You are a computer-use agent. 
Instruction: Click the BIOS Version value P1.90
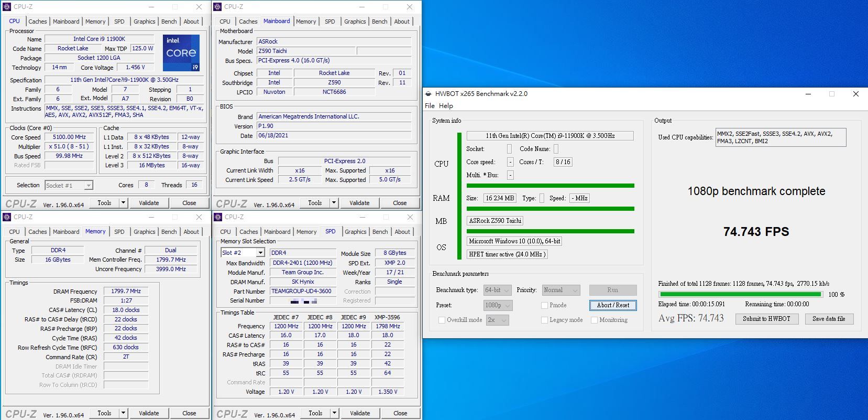point(334,126)
